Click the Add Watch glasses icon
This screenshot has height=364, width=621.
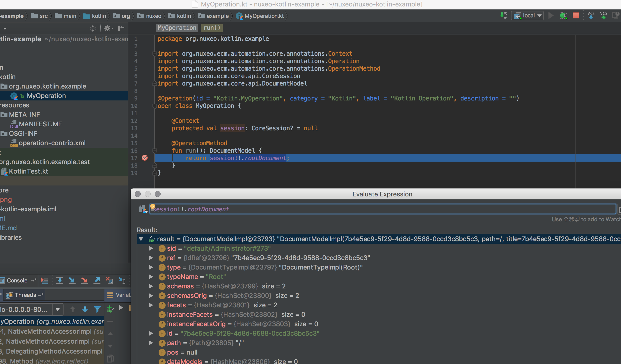110,309
